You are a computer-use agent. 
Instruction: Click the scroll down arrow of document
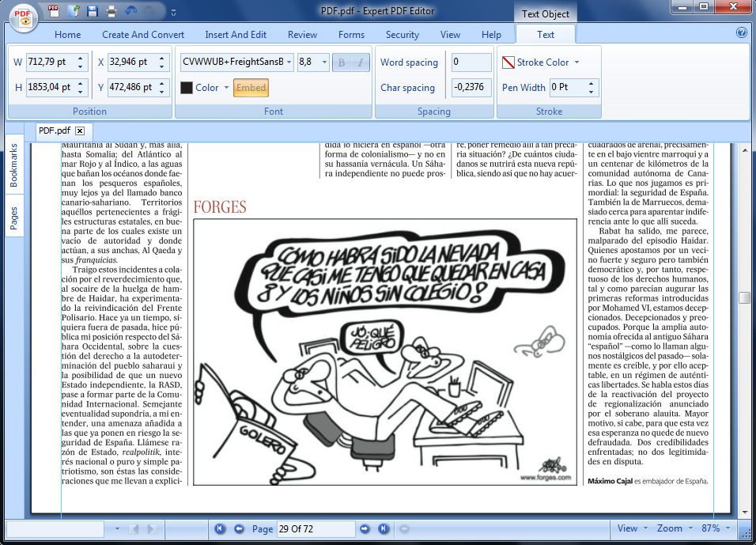pyautogui.click(x=745, y=513)
